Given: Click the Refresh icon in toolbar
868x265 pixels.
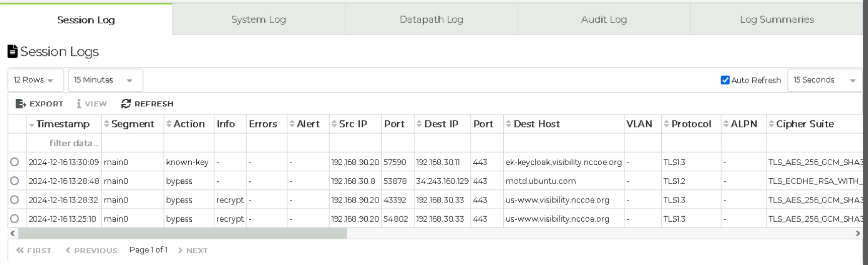Looking at the screenshot, I should point(126,104).
